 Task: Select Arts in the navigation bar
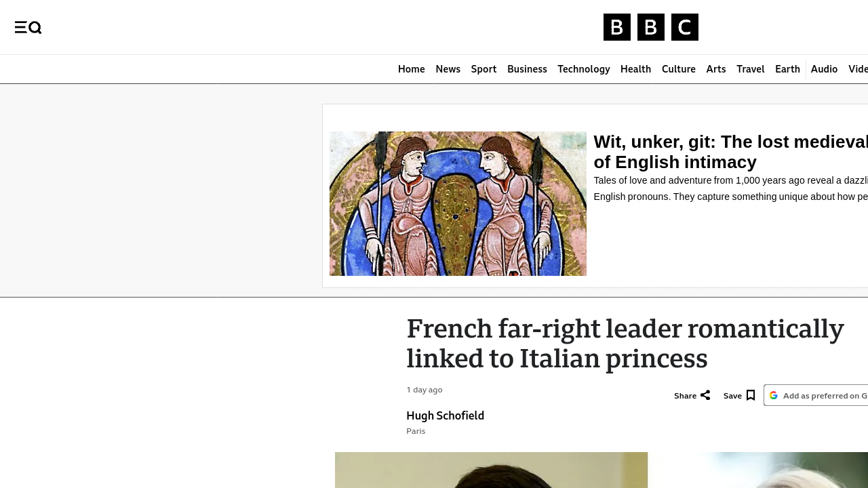715,69
